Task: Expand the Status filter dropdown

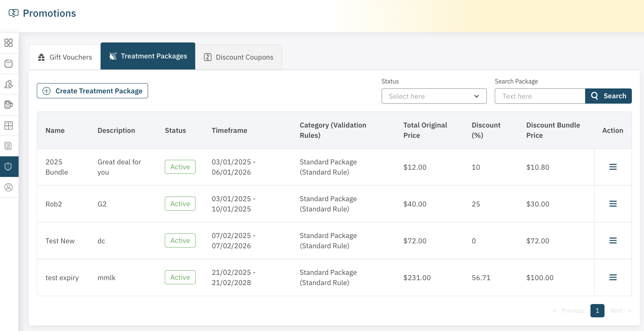Action: [x=434, y=96]
